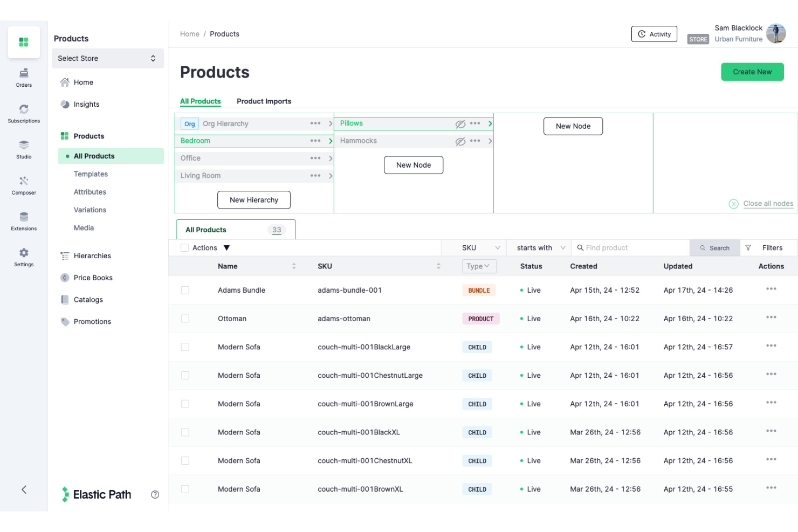Open the Select Store dropdown
This screenshot has width=798, height=532.
pos(107,58)
